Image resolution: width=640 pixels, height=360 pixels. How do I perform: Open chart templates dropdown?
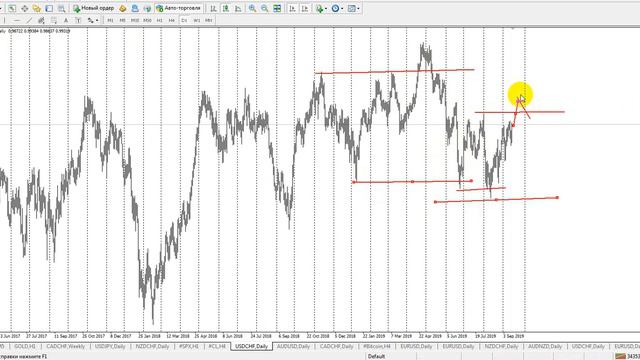tap(353, 8)
